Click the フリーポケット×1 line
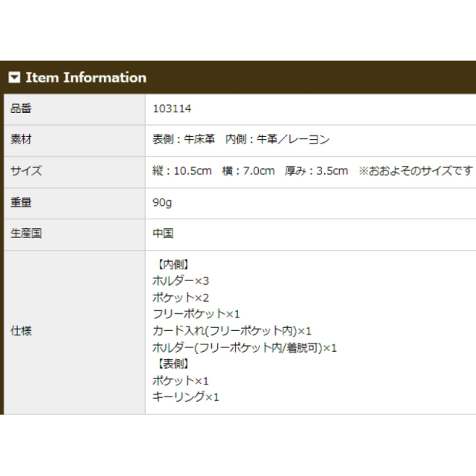Screen dimensions: 476x476 196,314
